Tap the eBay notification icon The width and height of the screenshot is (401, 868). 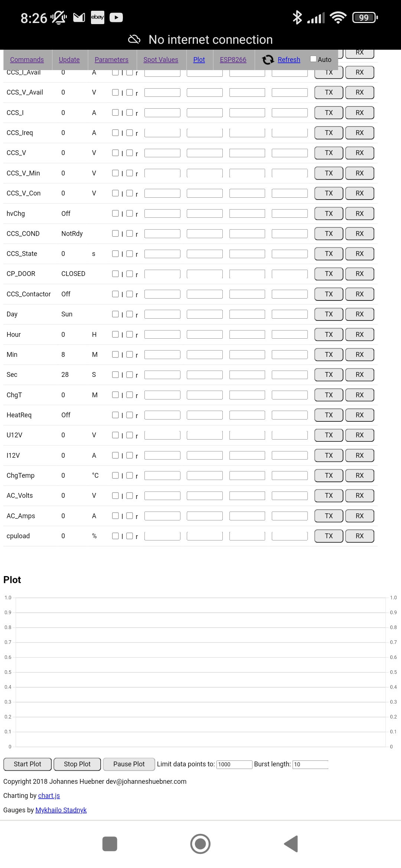[98, 17]
